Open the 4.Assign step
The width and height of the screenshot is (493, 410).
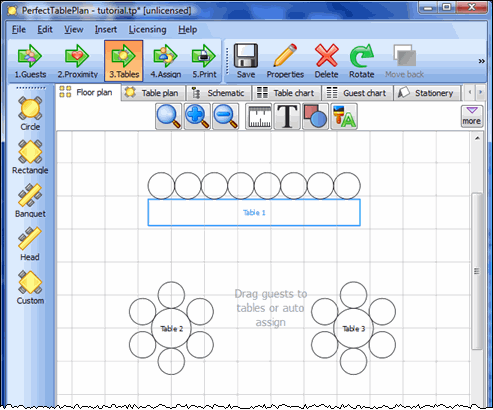[x=165, y=62]
